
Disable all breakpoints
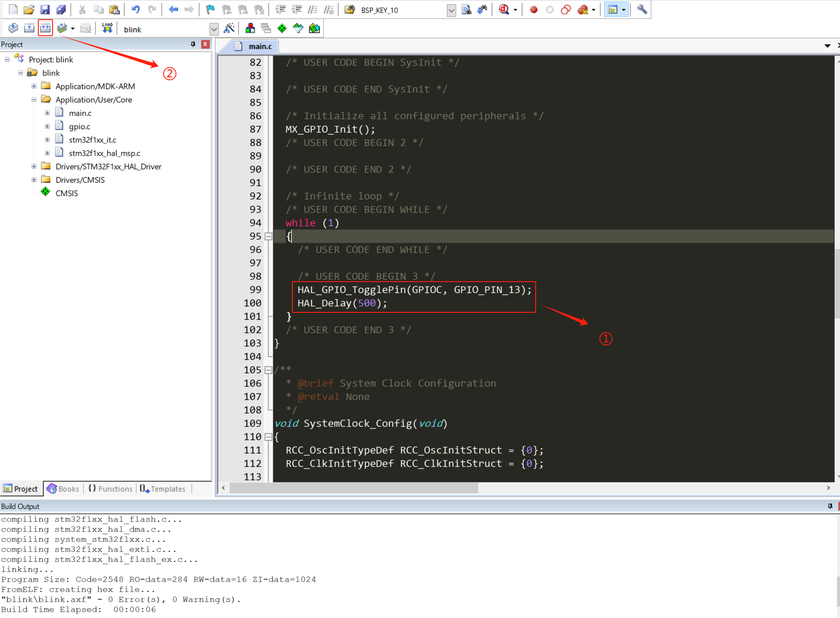pyautogui.click(x=565, y=9)
